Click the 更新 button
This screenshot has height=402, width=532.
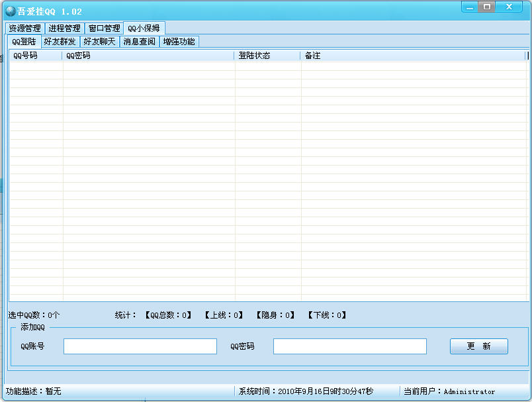tap(478, 346)
